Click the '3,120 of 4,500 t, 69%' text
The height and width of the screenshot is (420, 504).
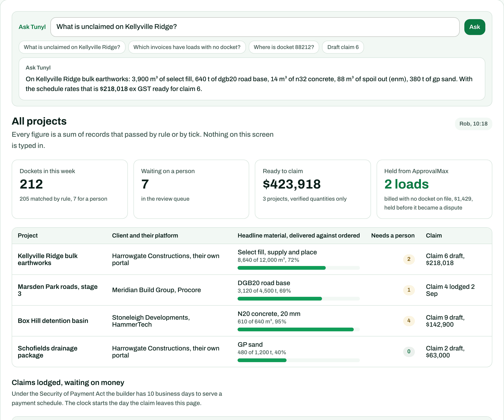click(264, 291)
